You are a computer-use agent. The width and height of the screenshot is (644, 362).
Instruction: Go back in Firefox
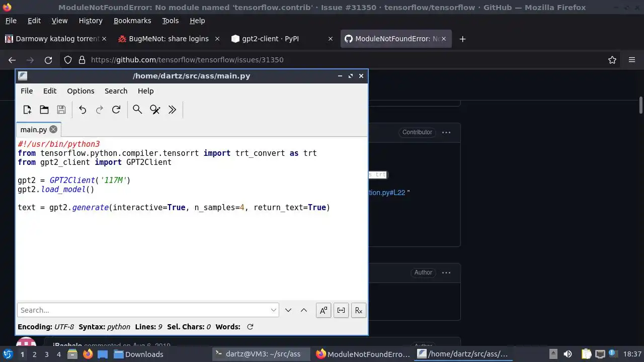tap(12, 60)
